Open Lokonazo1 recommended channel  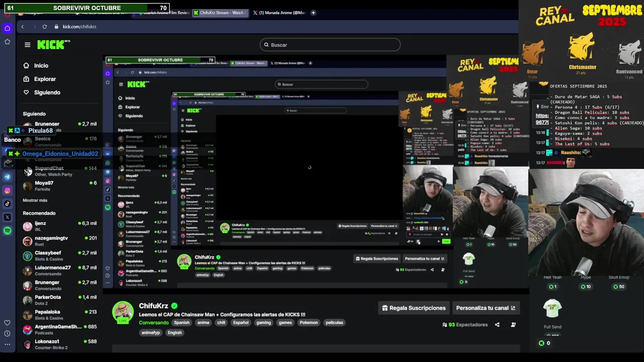pos(59,344)
